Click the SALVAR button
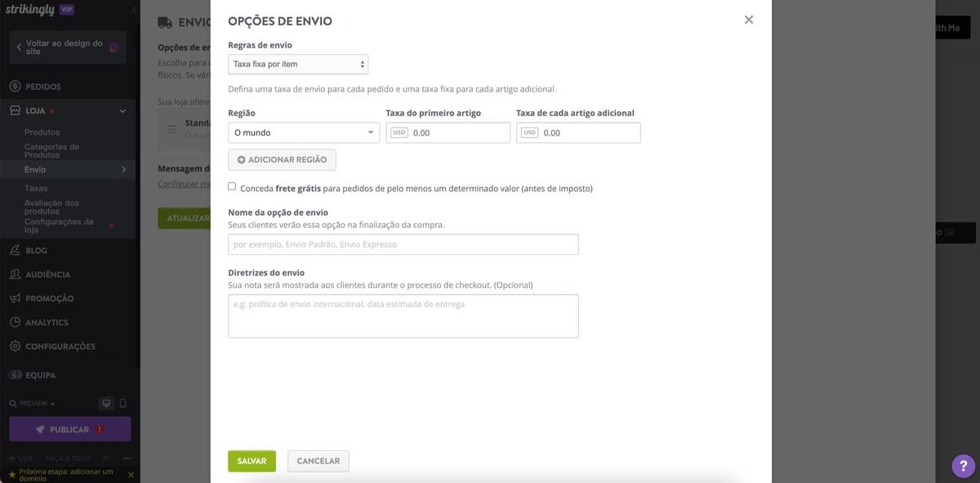The height and width of the screenshot is (483, 980). click(252, 460)
